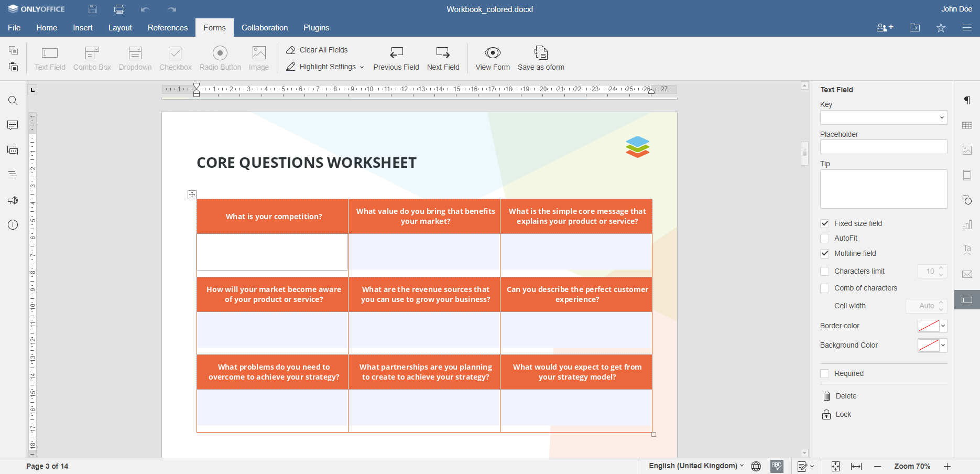This screenshot has width=980, height=474.
Task: Add a Checkbox form field
Action: click(x=175, y=58)
